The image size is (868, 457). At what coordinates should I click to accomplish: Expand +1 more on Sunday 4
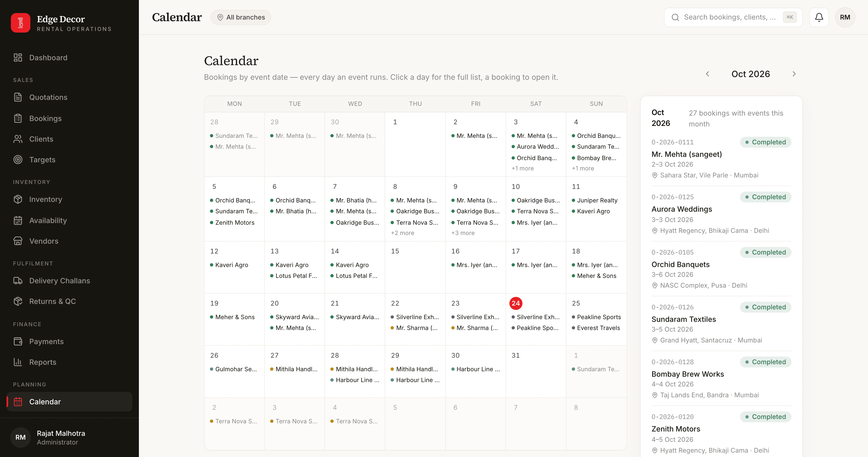[x=583, y=168]
